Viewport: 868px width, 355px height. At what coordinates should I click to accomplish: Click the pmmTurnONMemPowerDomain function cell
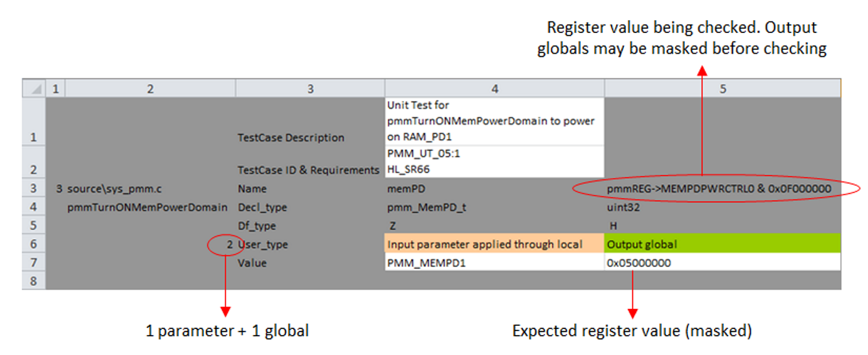[x=147, y=207]
